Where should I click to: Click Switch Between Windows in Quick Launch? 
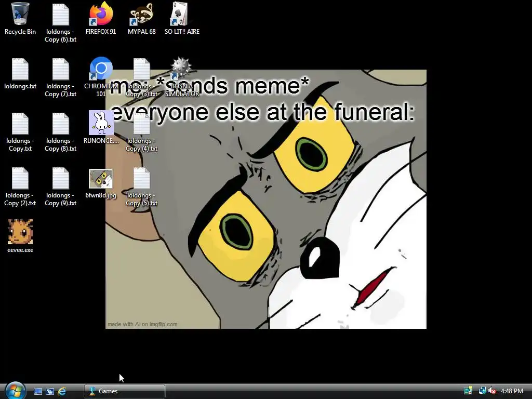pos(50,391)
